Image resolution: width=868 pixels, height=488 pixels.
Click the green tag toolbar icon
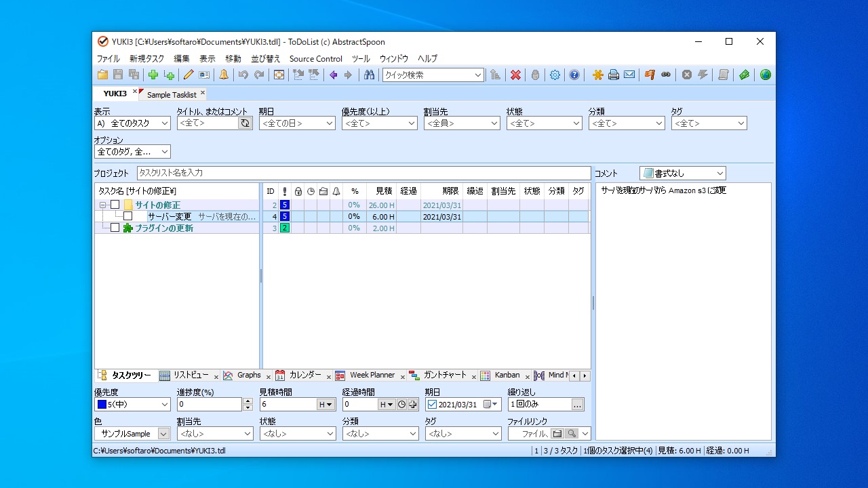click(x=744, y=75)
